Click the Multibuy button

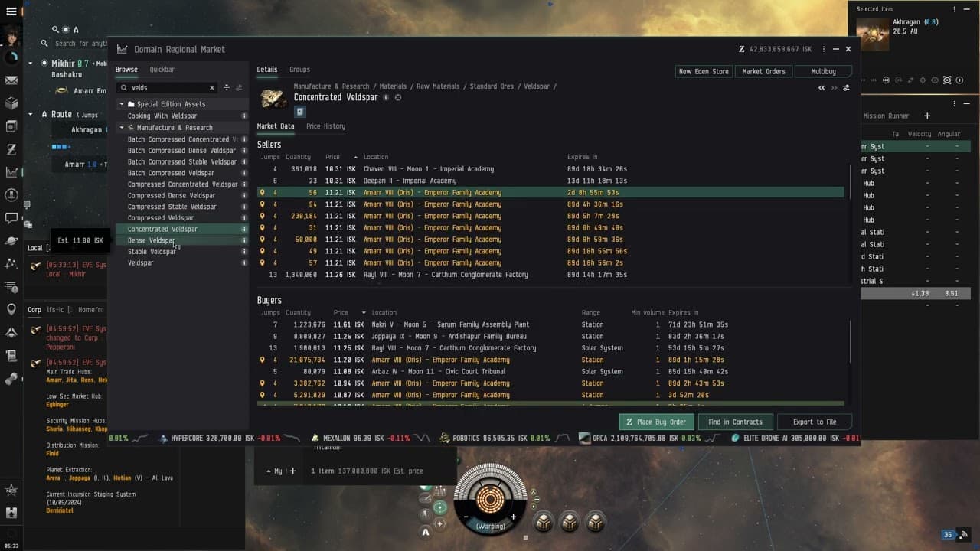coord(824,72)
